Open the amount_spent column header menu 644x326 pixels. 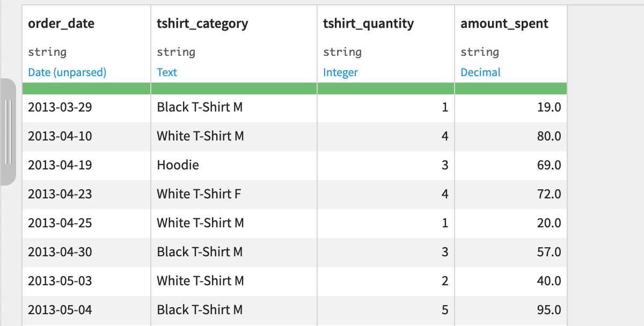[504, 24]
